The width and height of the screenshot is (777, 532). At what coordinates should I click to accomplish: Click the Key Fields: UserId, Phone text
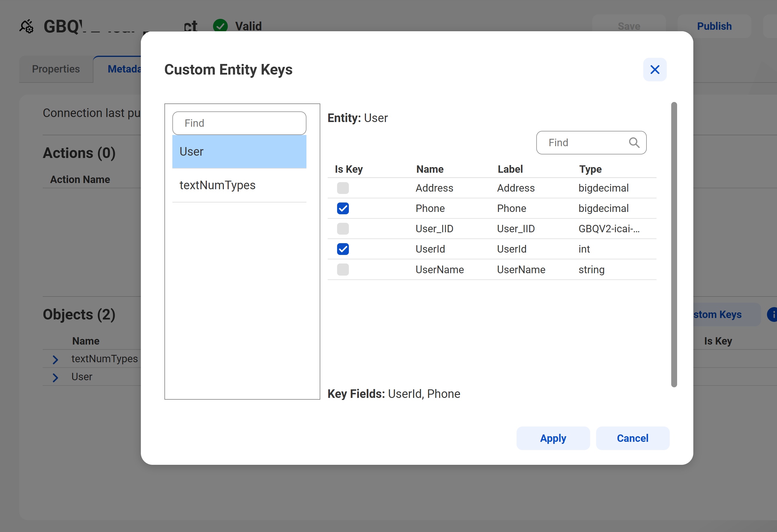point(394,394)
